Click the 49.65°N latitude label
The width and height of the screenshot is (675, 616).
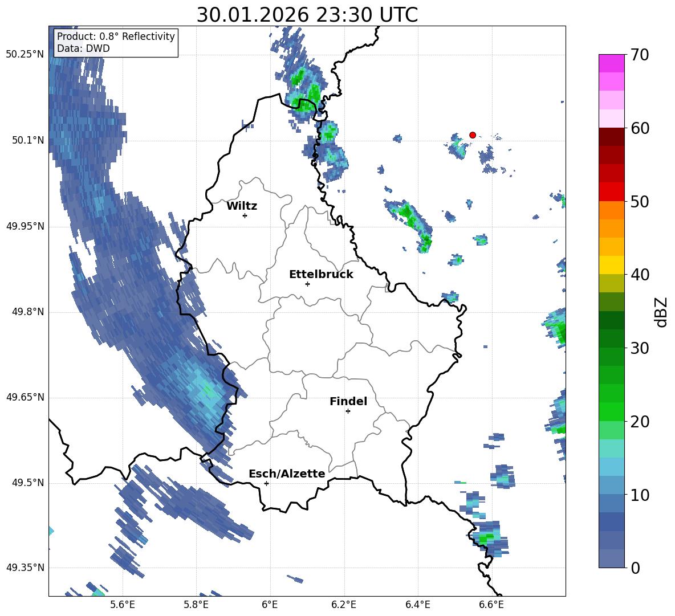tap(25, 397)
